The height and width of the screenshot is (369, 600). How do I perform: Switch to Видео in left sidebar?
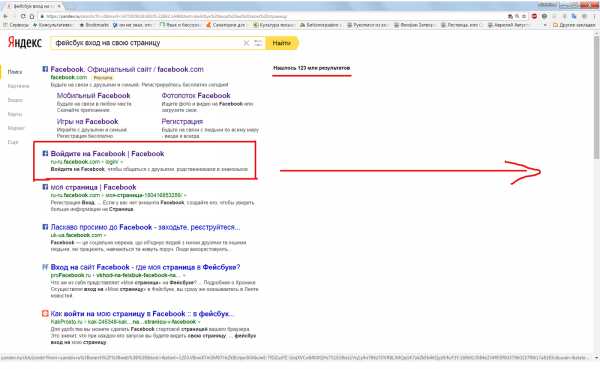coord(15,100)
